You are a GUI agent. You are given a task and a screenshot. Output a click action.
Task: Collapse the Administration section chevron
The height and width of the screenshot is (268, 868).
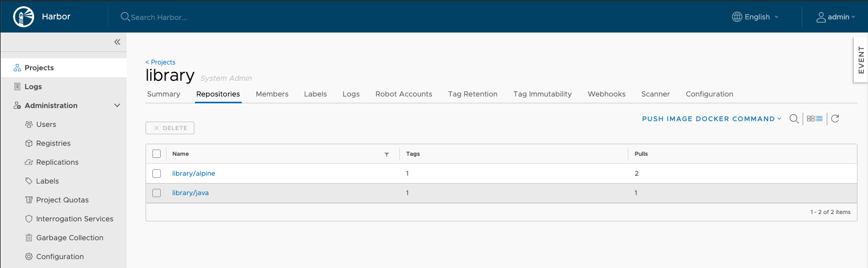[x=117, y=105]
